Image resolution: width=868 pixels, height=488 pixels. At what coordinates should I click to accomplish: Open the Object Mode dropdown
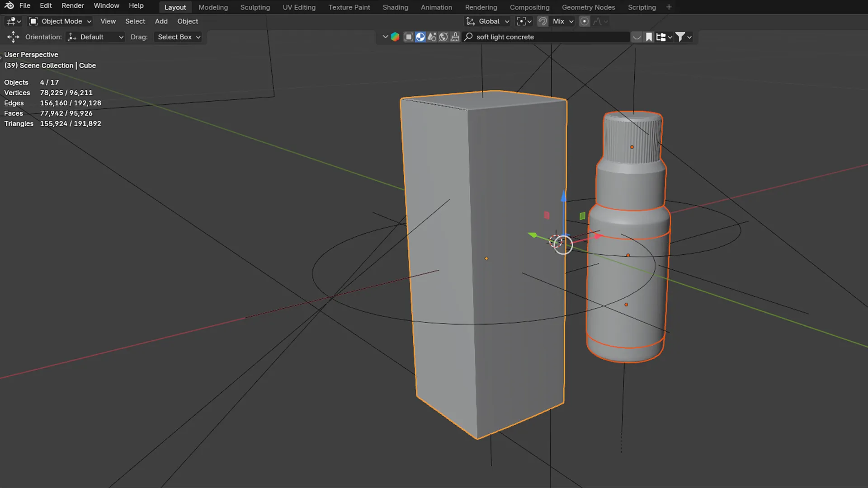(59, 21)
